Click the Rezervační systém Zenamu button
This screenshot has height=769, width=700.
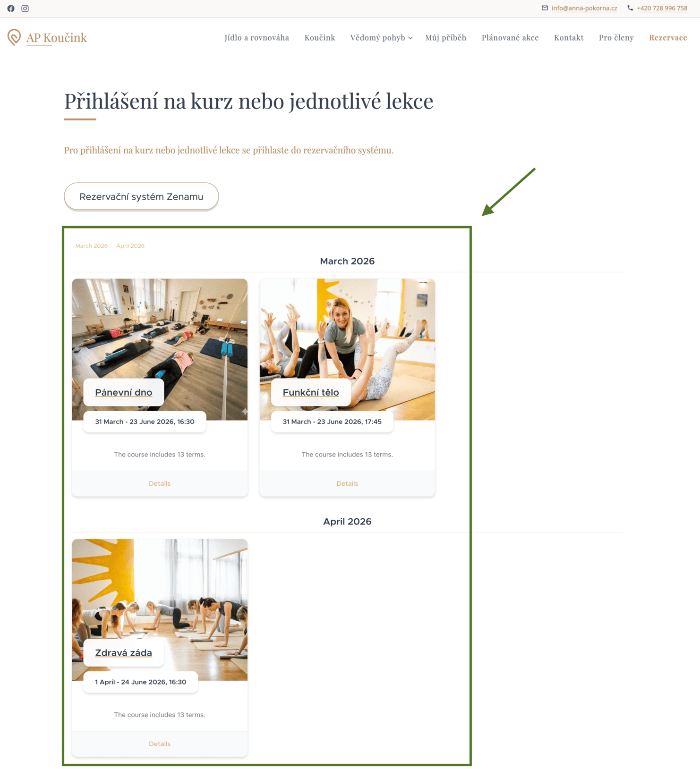pos(141,196)
